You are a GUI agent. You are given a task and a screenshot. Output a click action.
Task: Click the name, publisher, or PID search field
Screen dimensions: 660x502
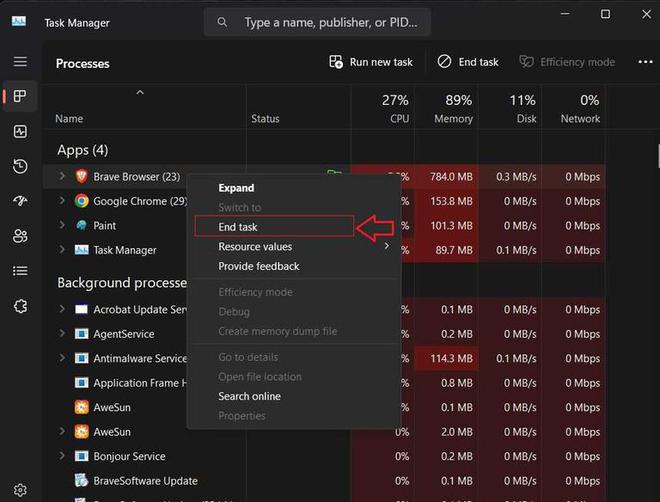[317, 22]
